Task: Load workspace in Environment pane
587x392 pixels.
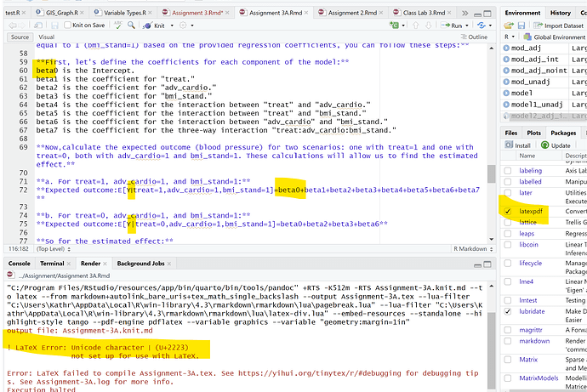Action: [509, 26]
